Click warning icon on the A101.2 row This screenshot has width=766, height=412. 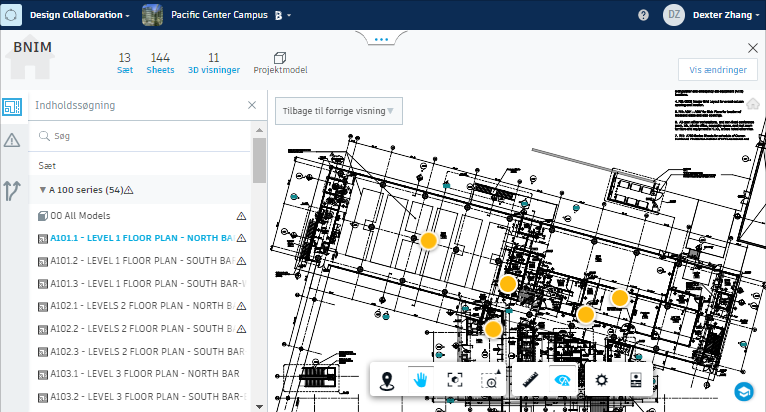coord(241,260)
